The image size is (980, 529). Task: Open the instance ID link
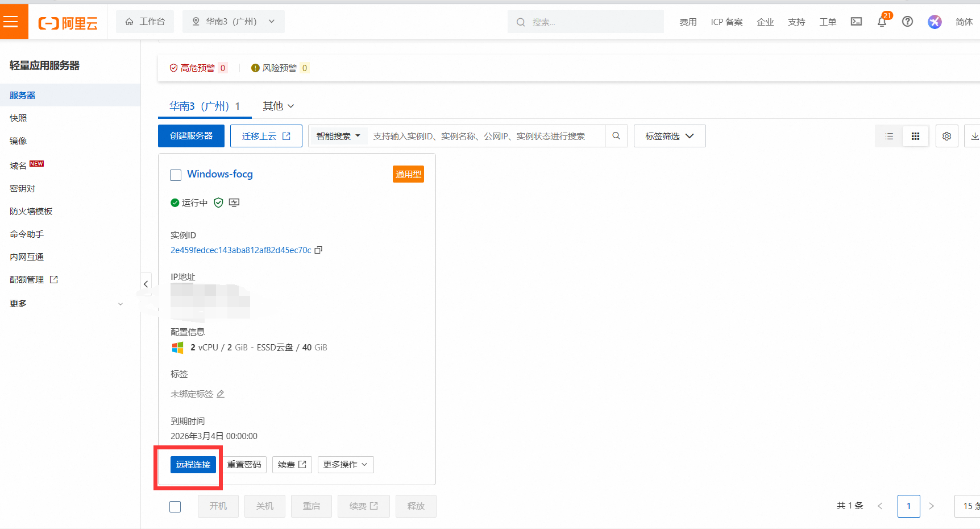(x=241, y=250)
